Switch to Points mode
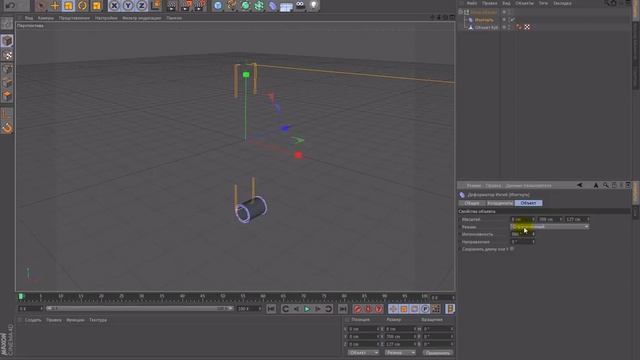This screenshot has width=640, height=360. (7, 69)
